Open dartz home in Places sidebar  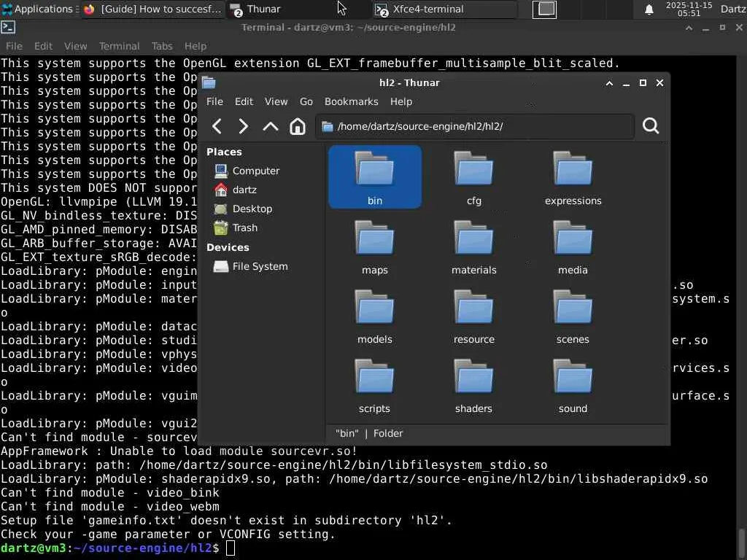236,190
